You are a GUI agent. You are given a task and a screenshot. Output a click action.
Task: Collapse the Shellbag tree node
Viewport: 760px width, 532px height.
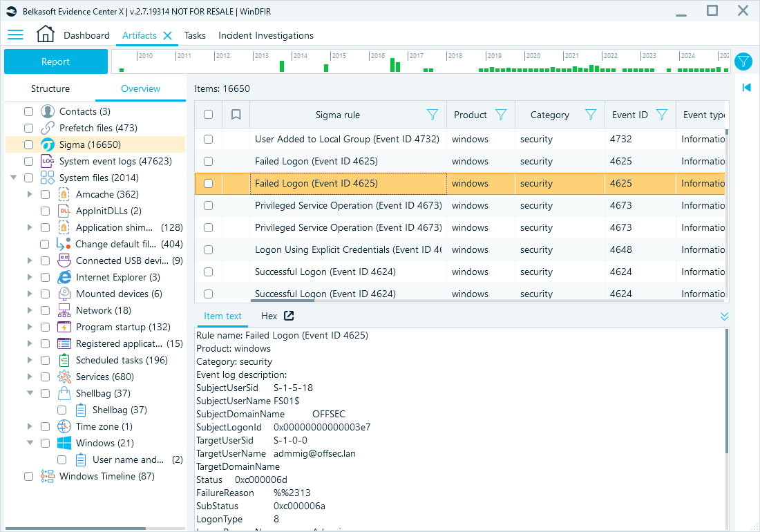click(30, 393)
